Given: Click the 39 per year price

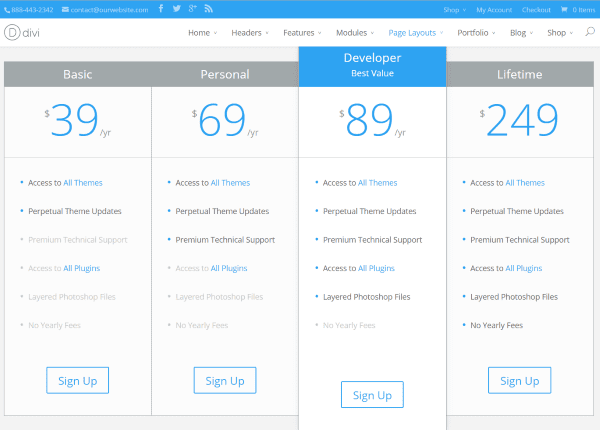Looking at the screenshot, I should click(x=78, y=120).
